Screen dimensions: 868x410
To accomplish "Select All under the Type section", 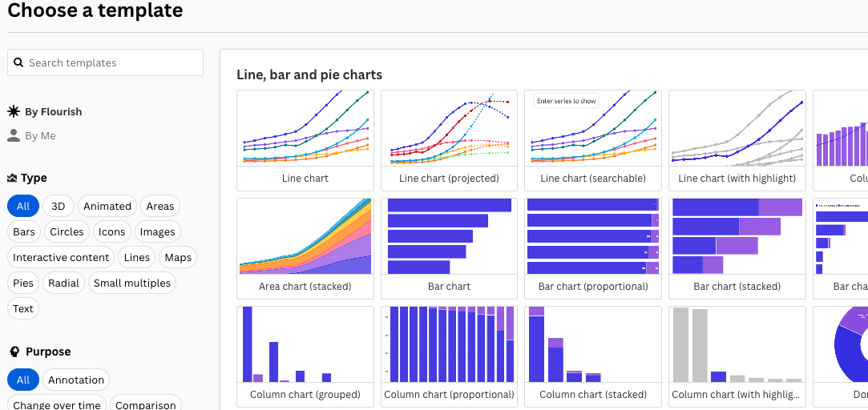I will [x=23, y=206].
